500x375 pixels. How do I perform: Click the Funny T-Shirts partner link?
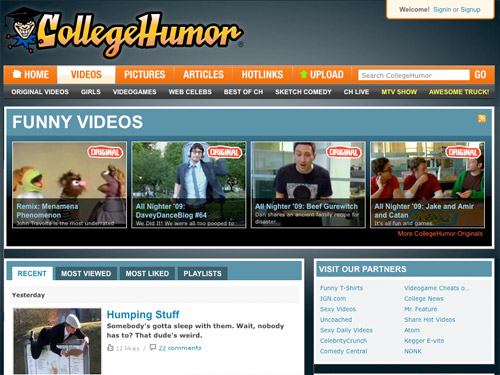(341, 288)
